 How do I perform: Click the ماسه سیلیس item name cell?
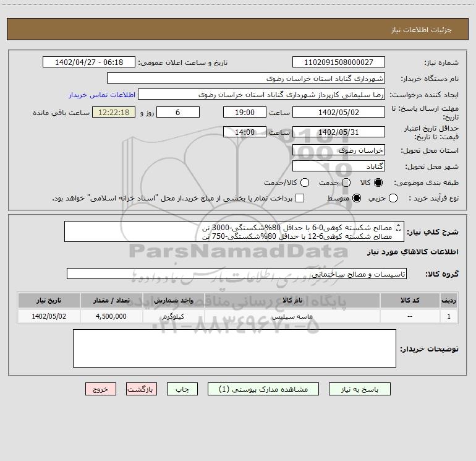[x=292, y=316]
